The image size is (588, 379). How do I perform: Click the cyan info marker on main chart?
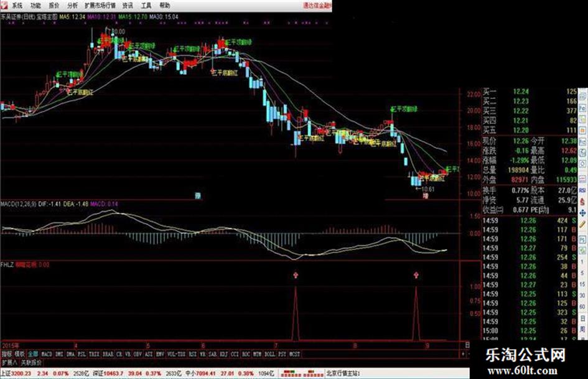[x=198, y=195]
